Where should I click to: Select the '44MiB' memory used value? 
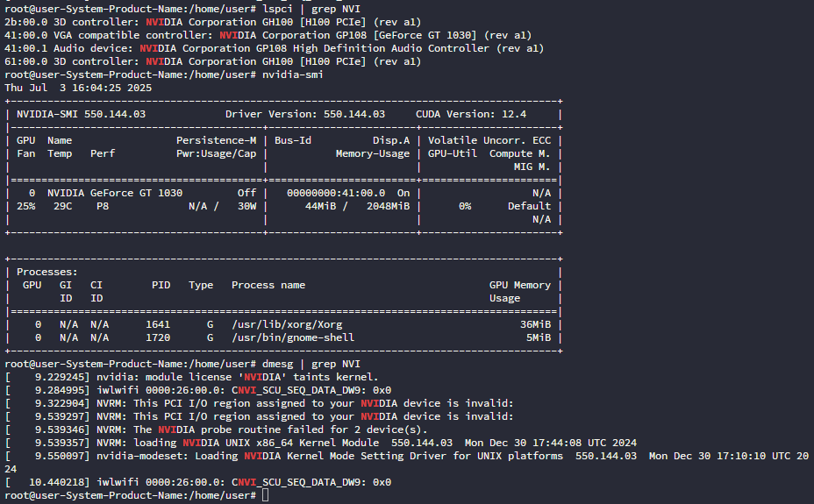tap(320, 206)
